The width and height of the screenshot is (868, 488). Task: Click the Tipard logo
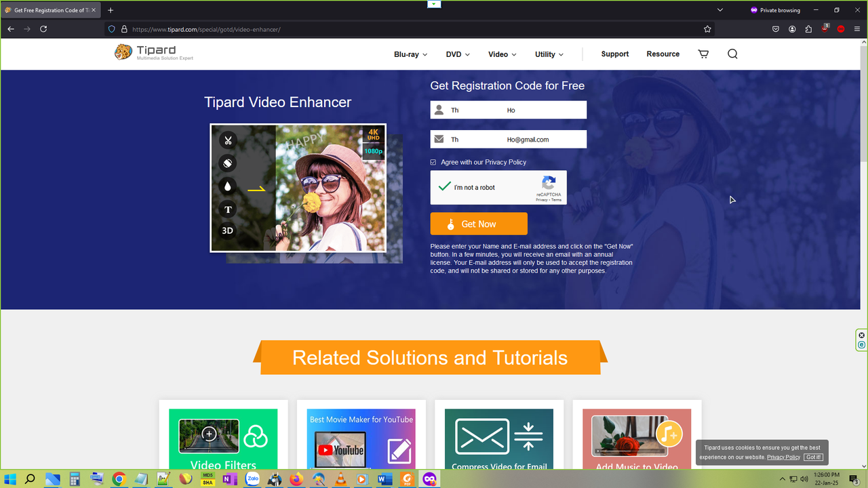click(155, 52)
